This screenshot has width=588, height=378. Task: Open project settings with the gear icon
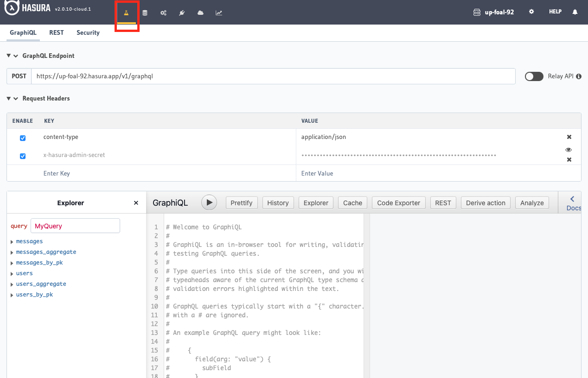531,12
